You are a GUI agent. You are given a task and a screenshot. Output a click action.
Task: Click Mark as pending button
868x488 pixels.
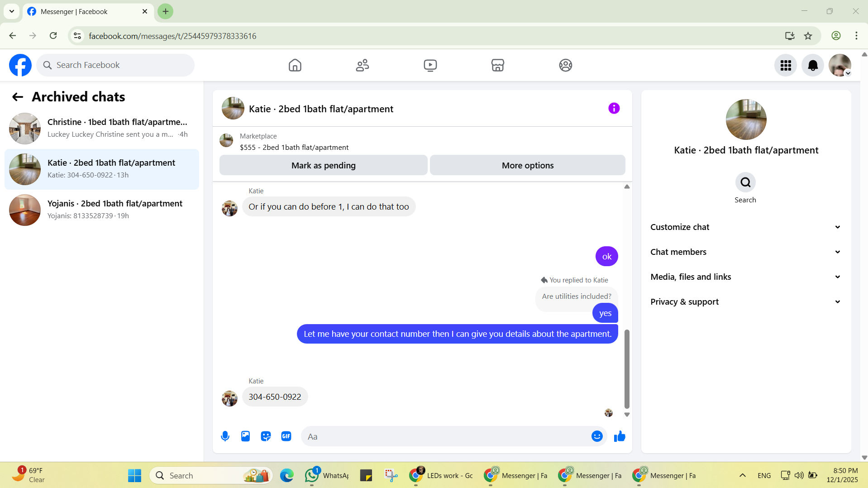(x=324, y=165)
